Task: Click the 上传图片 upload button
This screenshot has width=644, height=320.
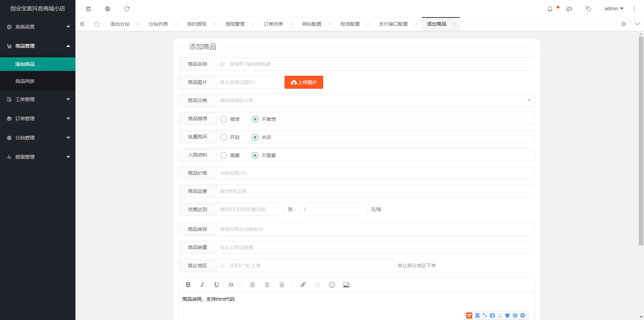Action: click(304, 82)
